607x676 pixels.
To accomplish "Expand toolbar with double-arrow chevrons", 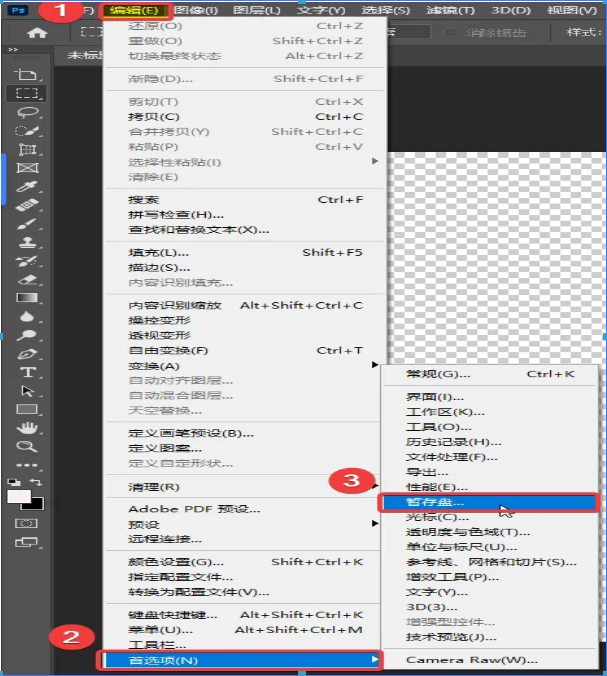I will pos(13,50).
